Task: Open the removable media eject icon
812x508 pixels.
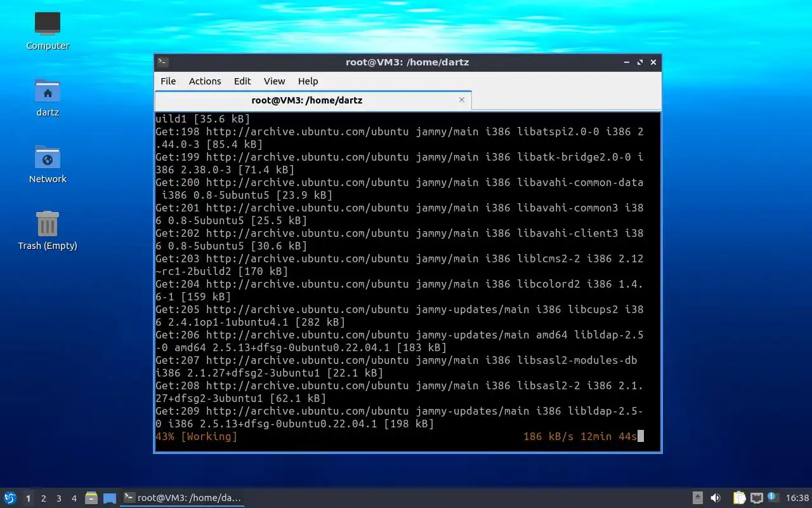Action: tap(697, 498)
